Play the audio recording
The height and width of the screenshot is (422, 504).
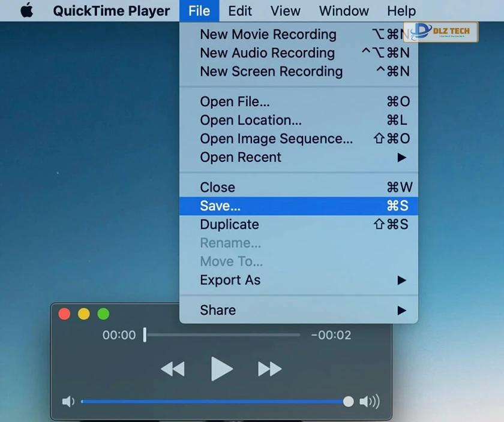[x=222, y=369]
